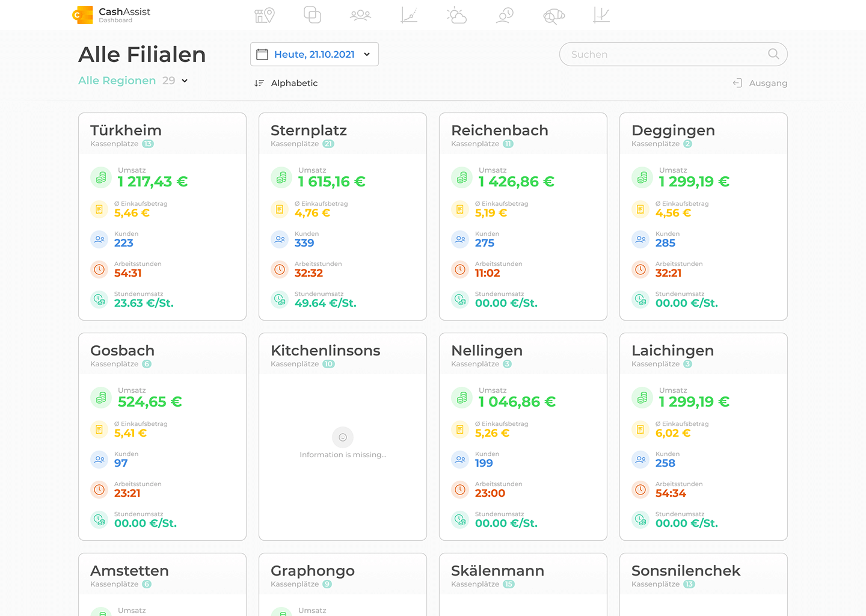This screenshot has height=616, width=866.
Task: Click Türkheim Stundenumsatz 23.63 €/St.
Action: tap(144, 303)
